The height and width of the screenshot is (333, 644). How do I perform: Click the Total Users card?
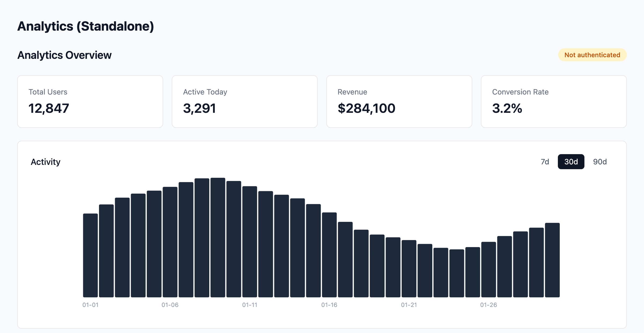tap(90, 102)
